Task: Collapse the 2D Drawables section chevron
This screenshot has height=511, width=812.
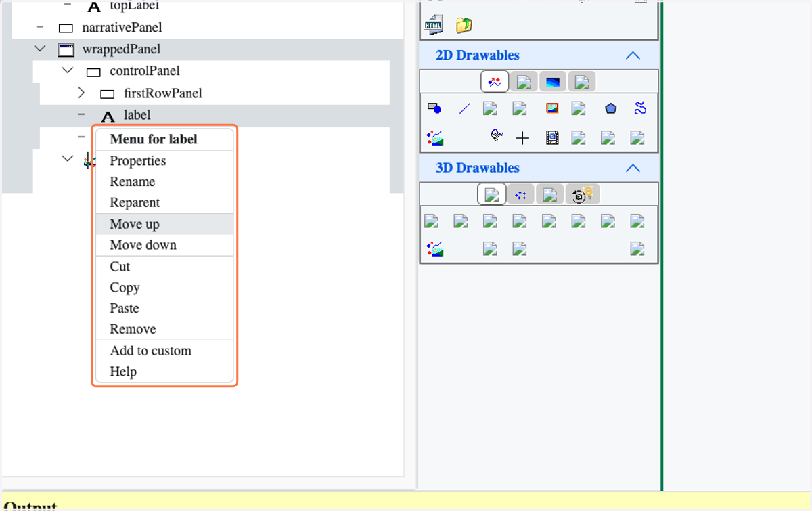Action: click(633, 55)
